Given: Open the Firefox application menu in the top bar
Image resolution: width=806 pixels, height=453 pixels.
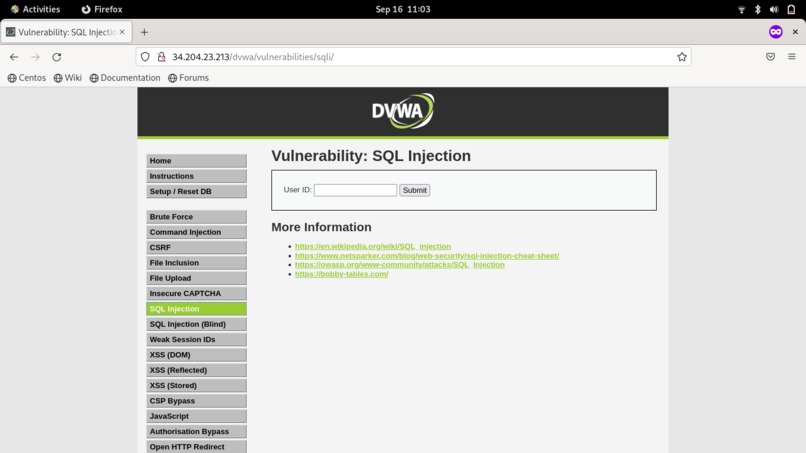Looking at the screenshot, I should [x=102, y=9].
